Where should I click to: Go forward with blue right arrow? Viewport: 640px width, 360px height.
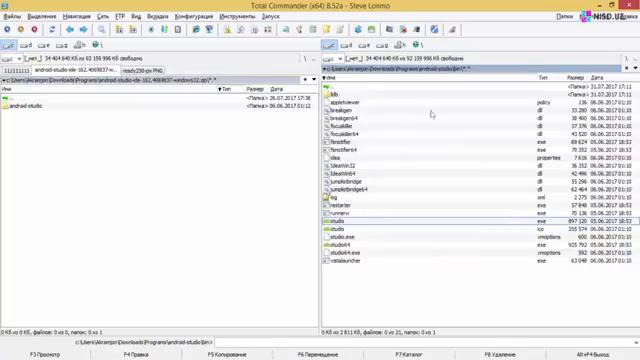tap(83, 29)
